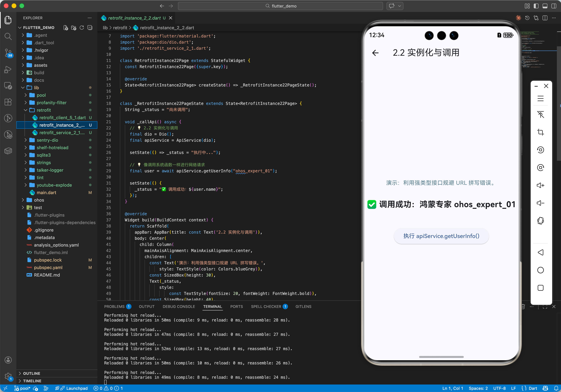The height and width of the screenshot is (392, 561).
Task: Click Launchpad in status bar
Action: tap(77, 388)
